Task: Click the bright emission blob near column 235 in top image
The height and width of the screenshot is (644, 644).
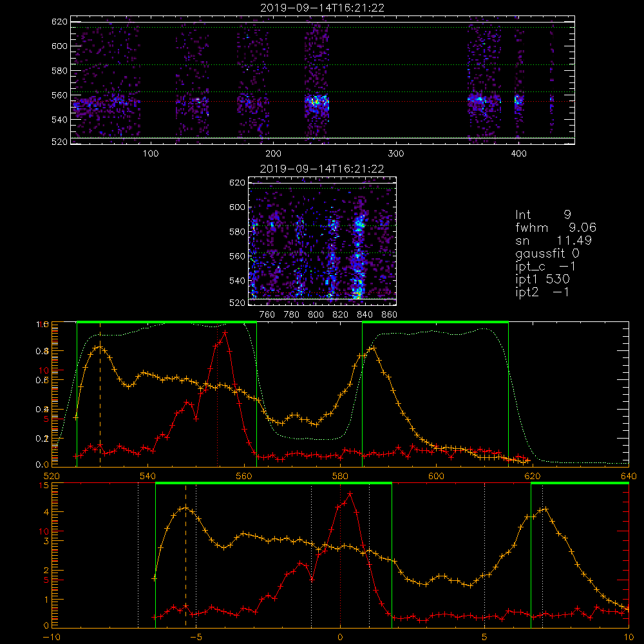Action: pyautogui.click(x=317, y=101)
